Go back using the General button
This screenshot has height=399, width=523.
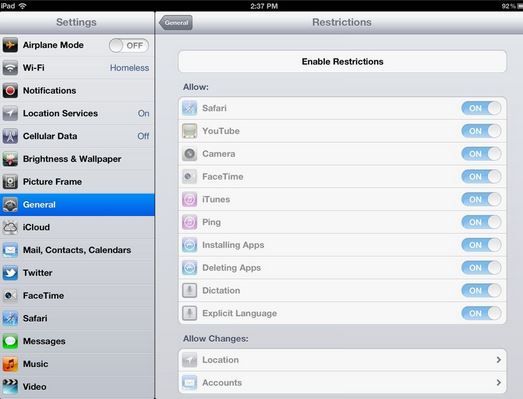[176, 23]
